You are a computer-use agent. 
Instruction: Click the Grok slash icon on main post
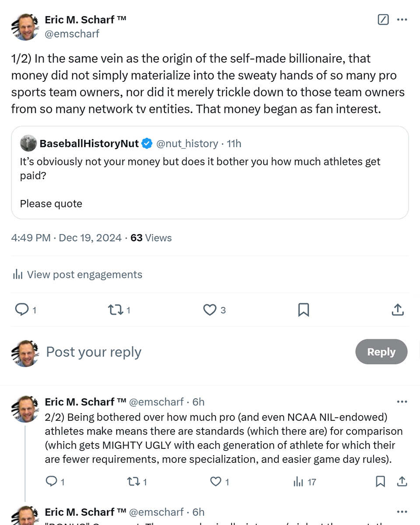(x=383, y=20)
